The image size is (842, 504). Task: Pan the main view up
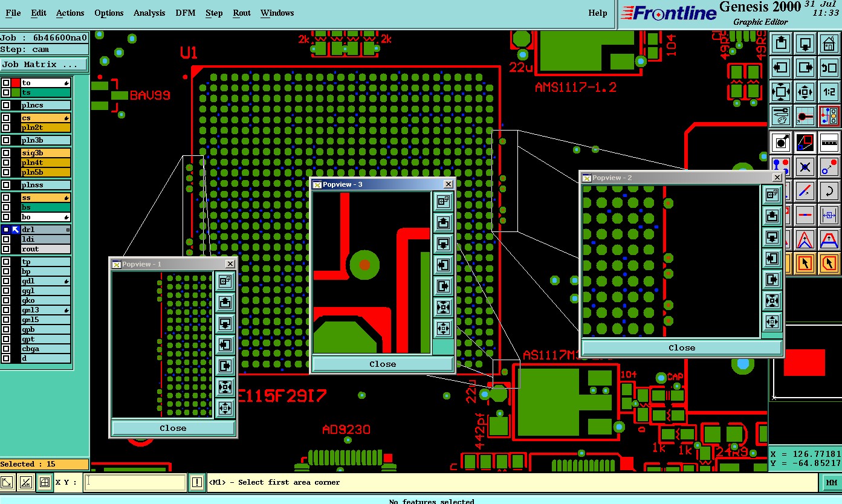[x=781, y=44]
